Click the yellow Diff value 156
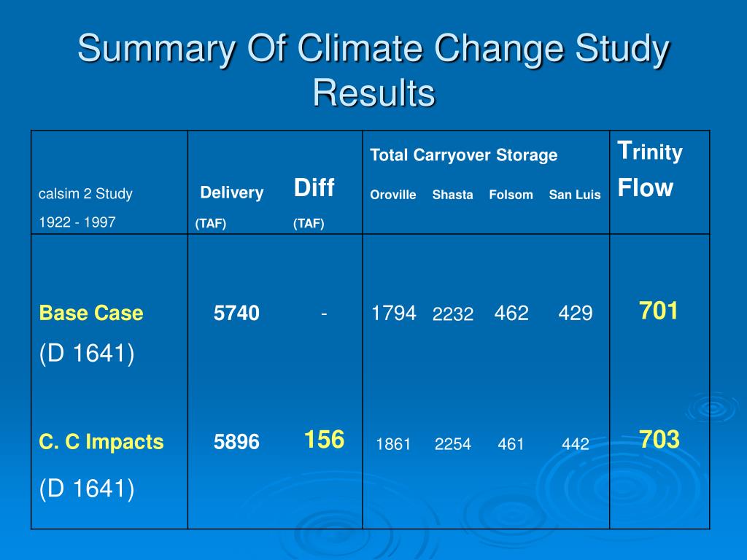The width and height of the screenshot is (747, 560). point(324,439)
